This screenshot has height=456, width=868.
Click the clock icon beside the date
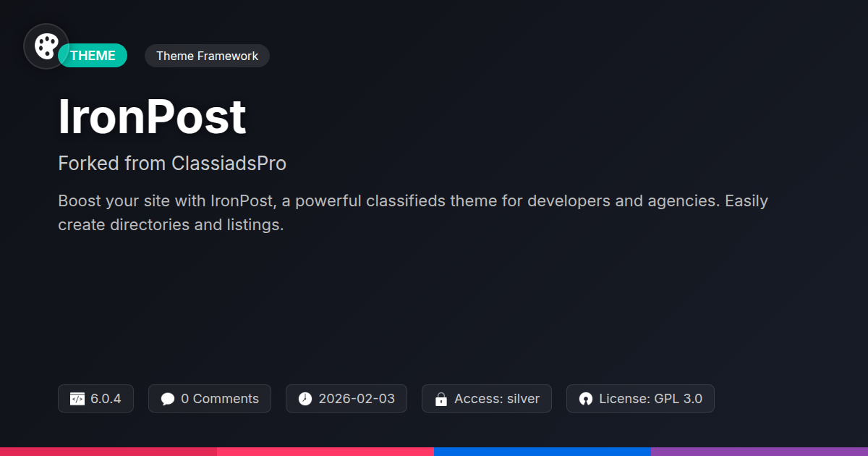305,399
